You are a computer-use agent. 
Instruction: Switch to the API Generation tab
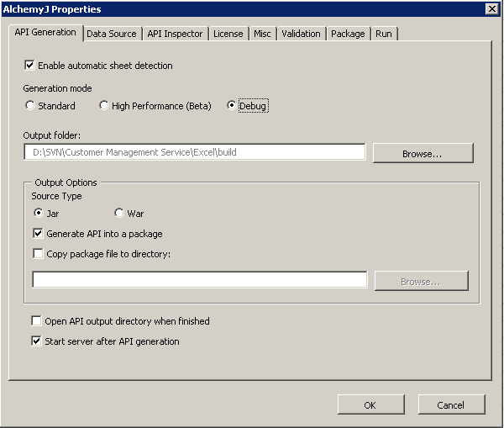(45, 33)
